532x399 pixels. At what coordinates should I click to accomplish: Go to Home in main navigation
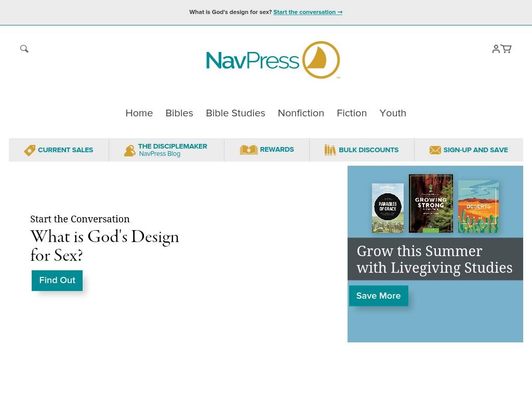pyautogui.click(x=139, y=113)
